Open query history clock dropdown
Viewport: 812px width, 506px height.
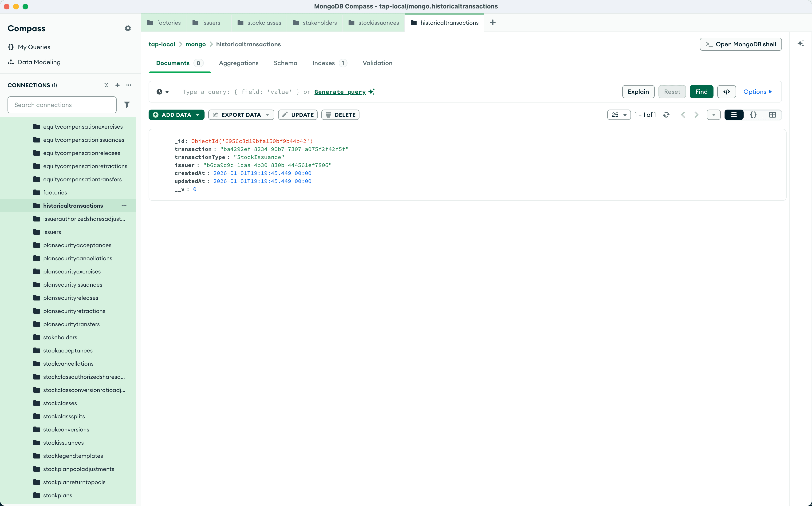163,92
